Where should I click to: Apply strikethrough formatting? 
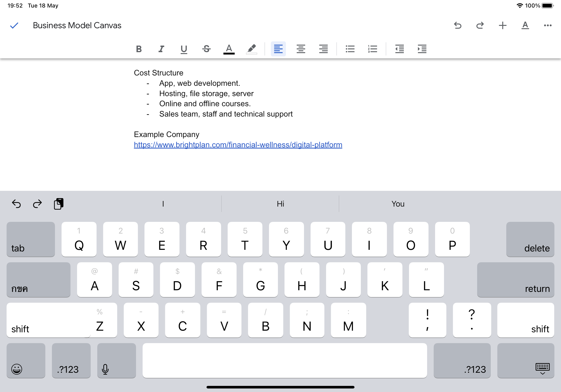206,49
